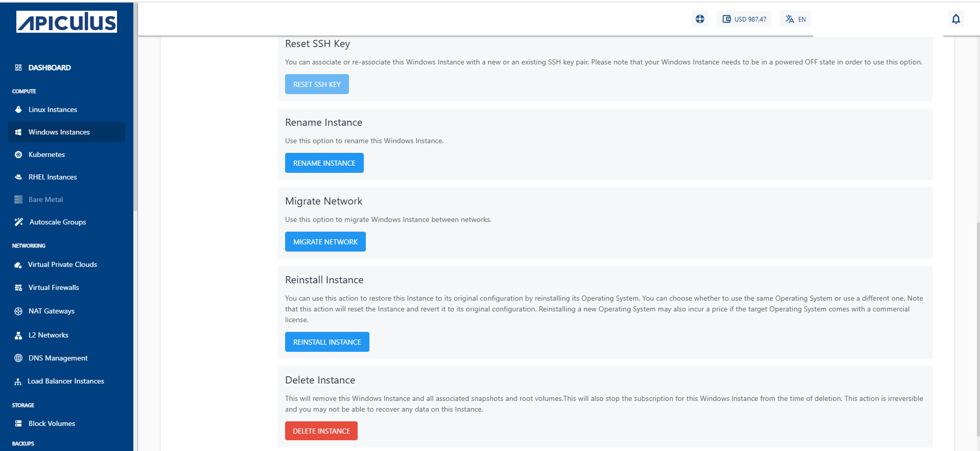Click the notification bell icon
Image resolution: width=980 pixels, height=451 pixels.
tap(955, 19)
